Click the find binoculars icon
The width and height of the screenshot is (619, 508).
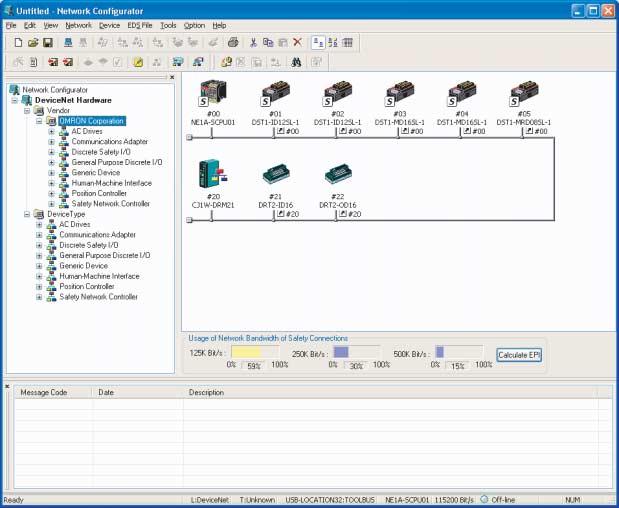point(296,62)
